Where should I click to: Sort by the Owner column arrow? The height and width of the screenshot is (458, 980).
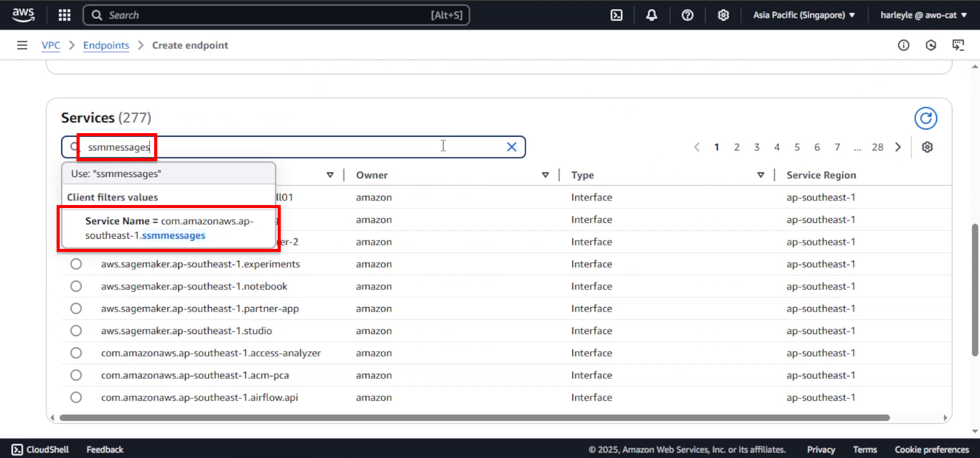point(545,175)
